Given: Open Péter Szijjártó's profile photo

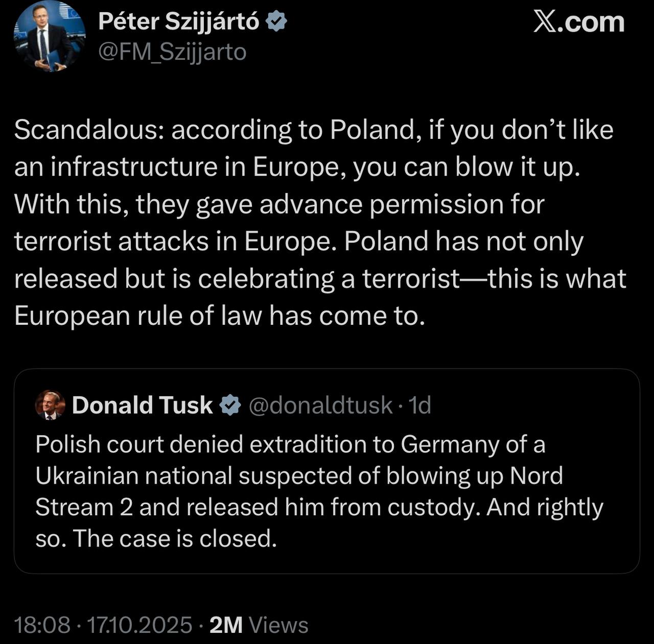Looking at the screenshot, I should [x=50, y=37].
